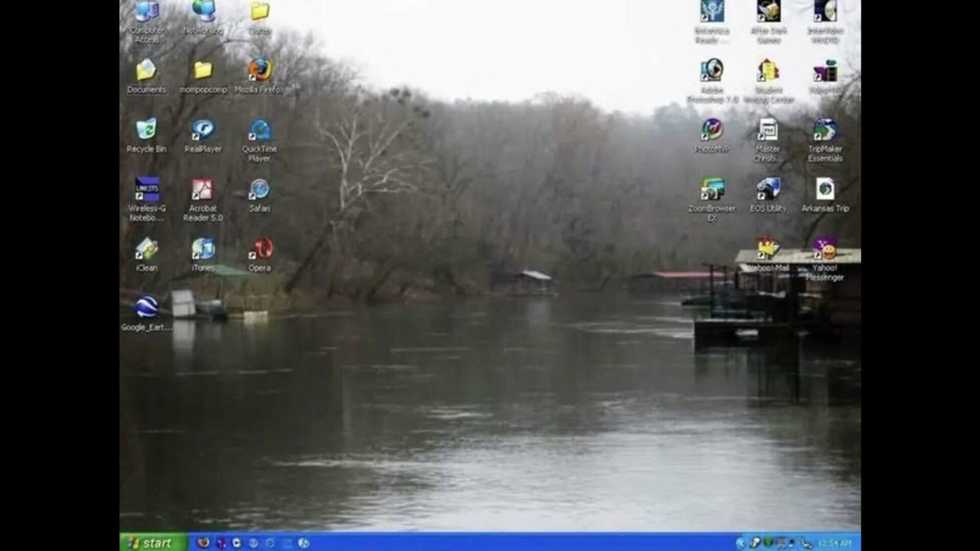
Task: Select the iTunes desktop shortcut
Action: pos(203,254)
